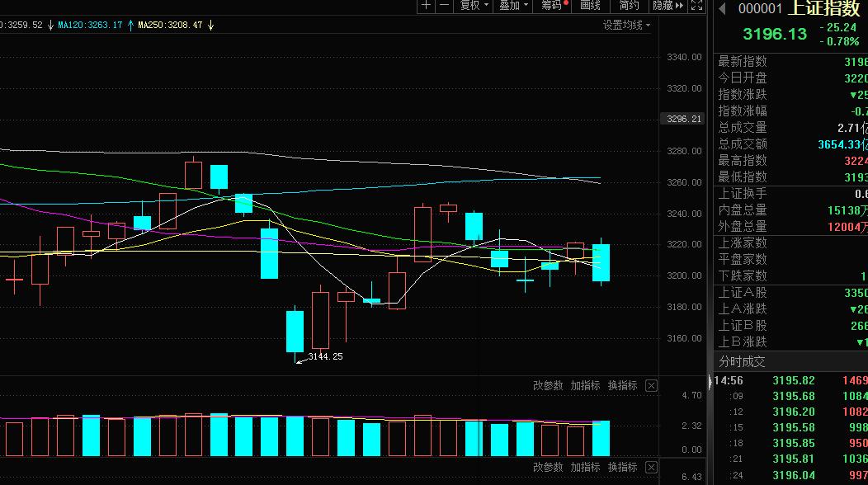Click the 今日开盘 row
The image size is (868, 485).
tap(793, 78)
